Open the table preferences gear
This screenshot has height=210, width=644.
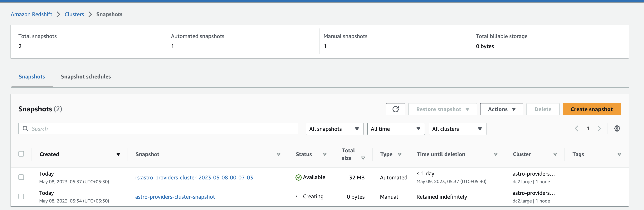point(617,128)
